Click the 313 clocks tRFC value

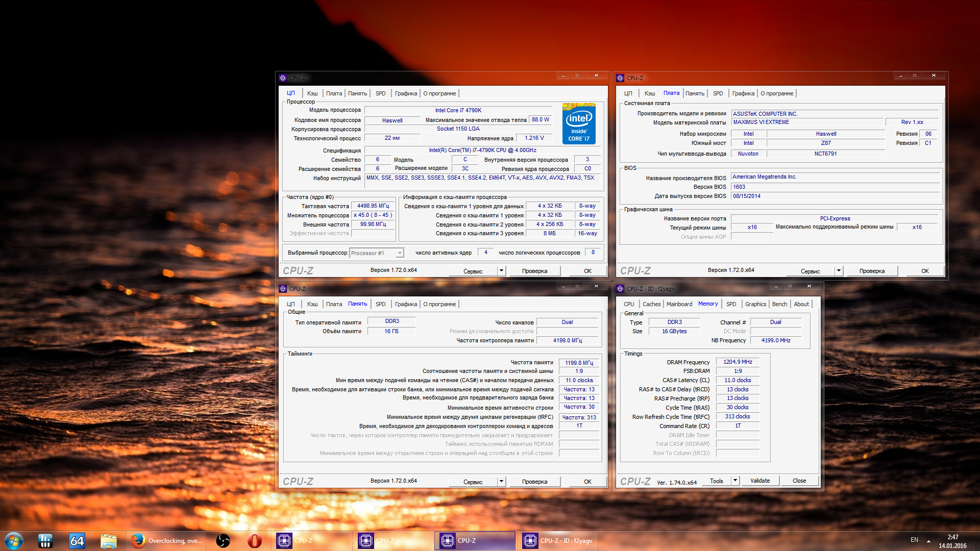pos(738,417)
